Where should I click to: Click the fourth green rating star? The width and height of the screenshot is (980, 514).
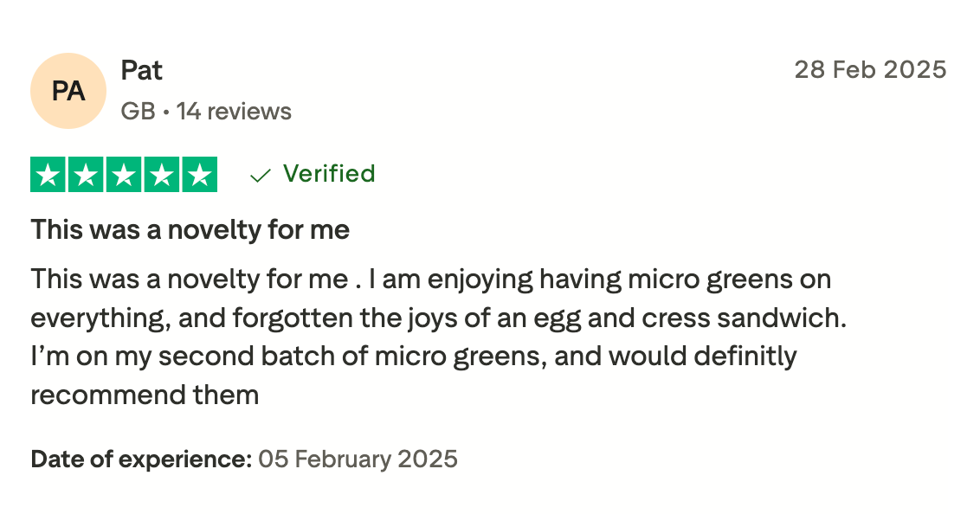tap(161, 175)
